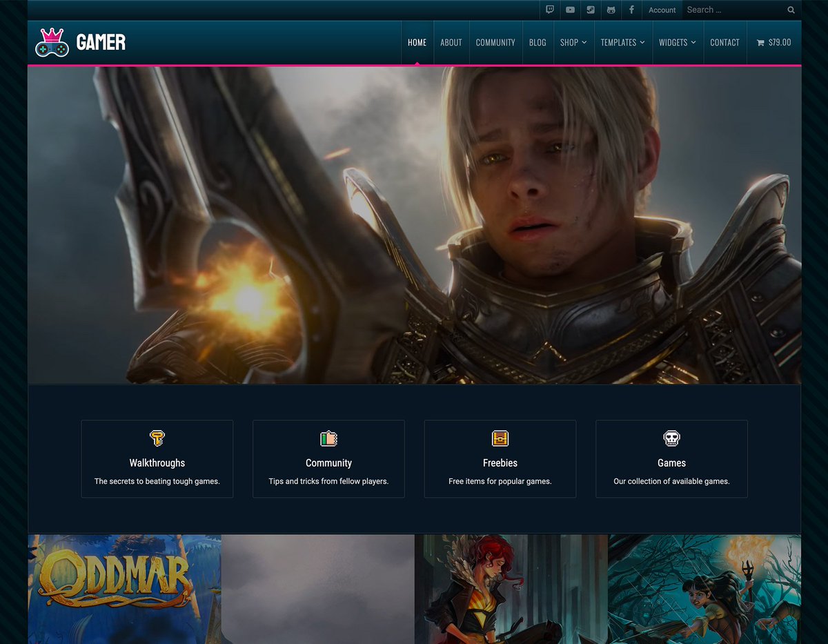
Task: Open the Account link
Action: (x=662, y=10)
